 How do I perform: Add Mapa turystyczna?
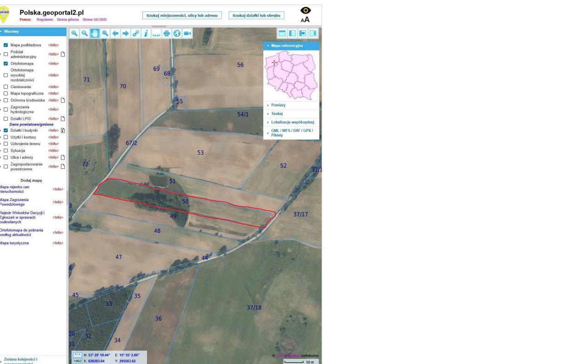[x=14, y=243]
